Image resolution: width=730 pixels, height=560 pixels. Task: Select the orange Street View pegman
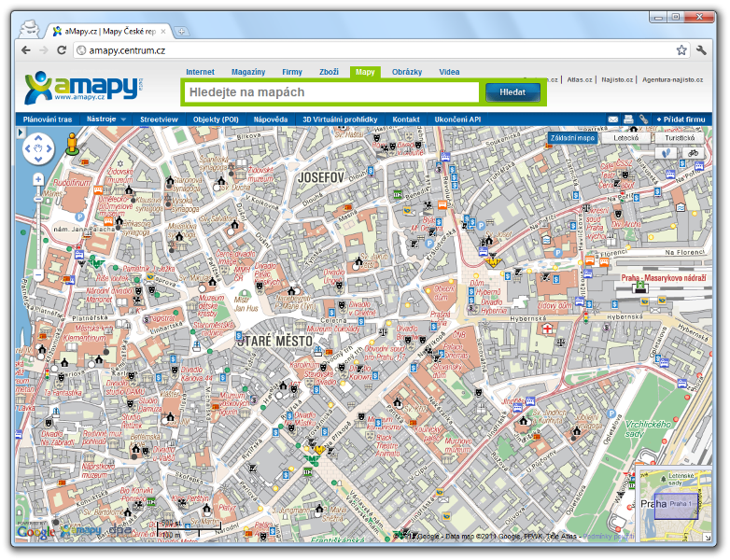pos(72,144)
